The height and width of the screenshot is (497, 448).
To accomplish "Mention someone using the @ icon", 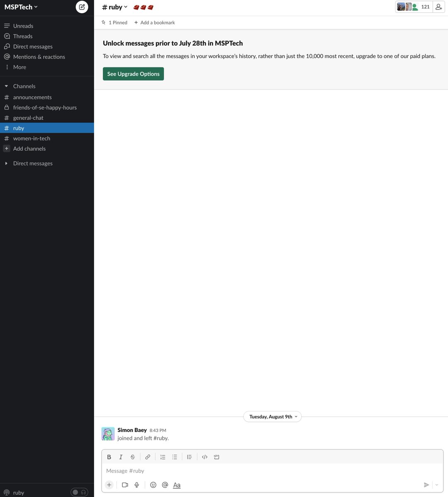I will click(165, 485).
